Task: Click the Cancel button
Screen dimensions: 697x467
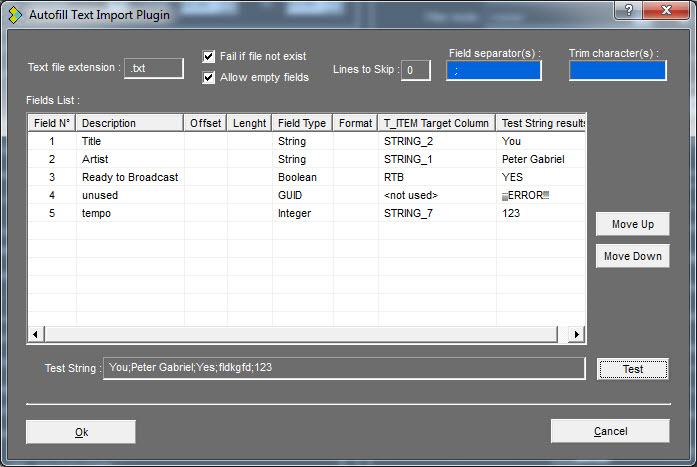Action: [610, 431]
